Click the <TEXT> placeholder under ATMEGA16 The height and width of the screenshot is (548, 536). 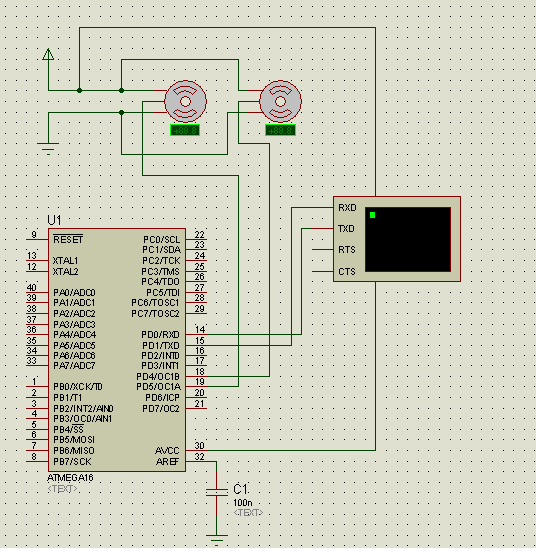pyautogui.click(x=62, y=488)
